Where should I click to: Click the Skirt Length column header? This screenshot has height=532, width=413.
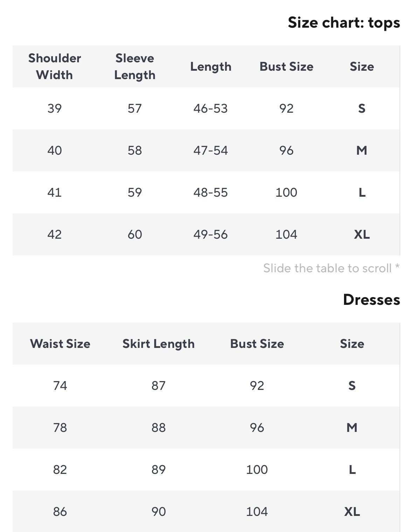pyautogui.click(x=158, y=344)
